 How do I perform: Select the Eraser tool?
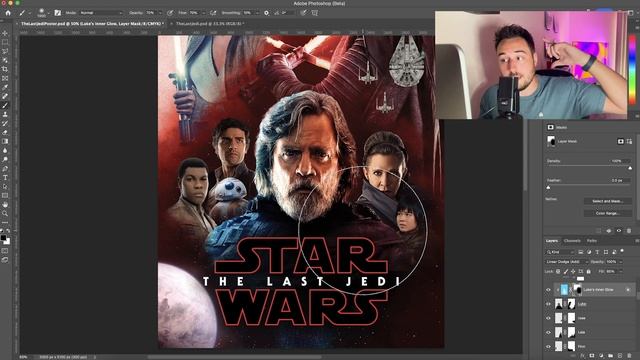point(5,132)
